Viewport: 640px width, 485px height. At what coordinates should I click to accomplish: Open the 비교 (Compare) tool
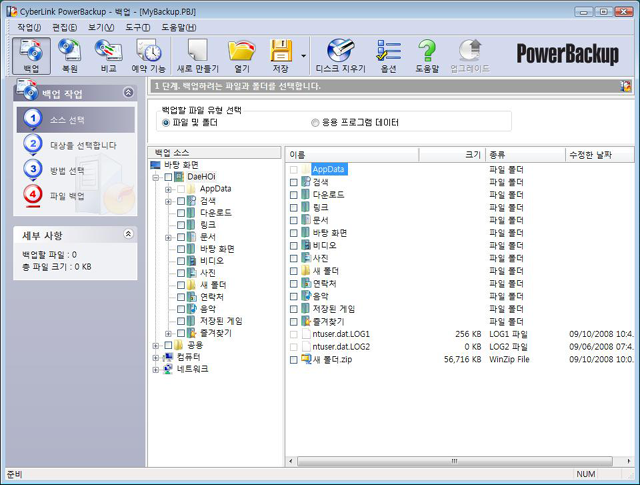[108, 56]
